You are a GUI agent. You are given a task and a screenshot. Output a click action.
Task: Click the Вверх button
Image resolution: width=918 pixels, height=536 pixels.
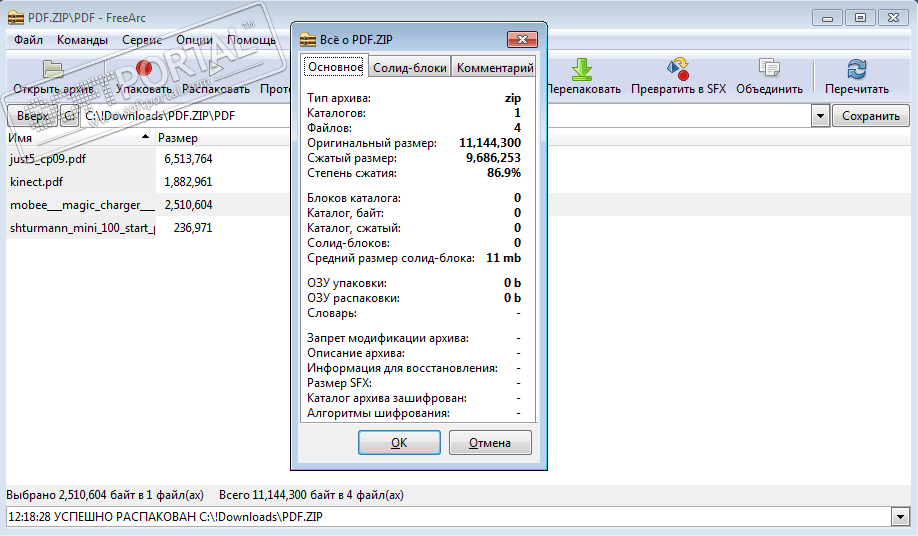(33, 116)
